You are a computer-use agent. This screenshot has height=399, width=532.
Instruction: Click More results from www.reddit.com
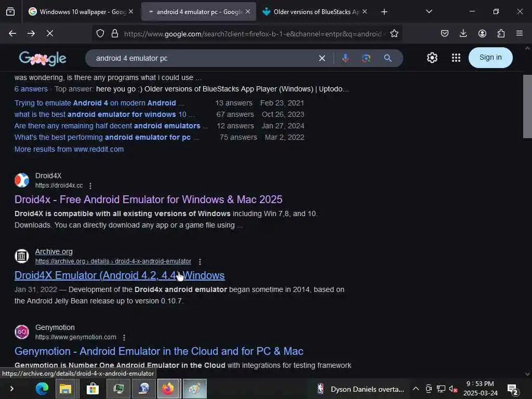pyautogui.click(x=69, y=149)
